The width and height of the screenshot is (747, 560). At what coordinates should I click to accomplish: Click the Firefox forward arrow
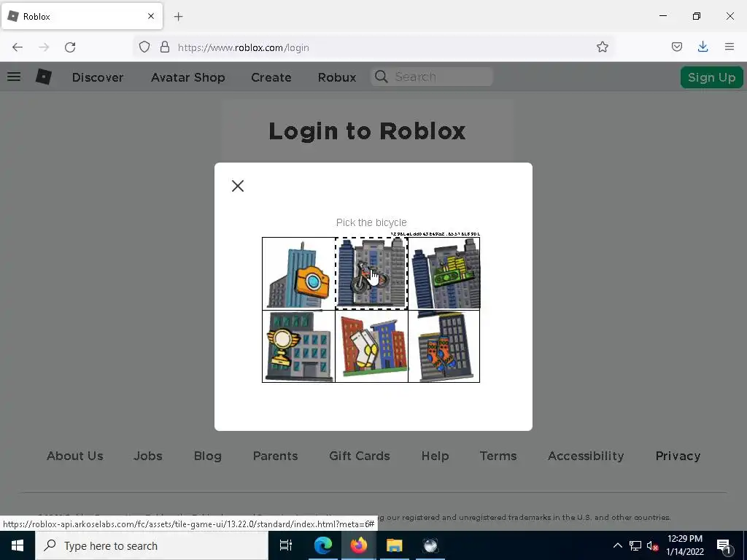click(x=44, y=47)
